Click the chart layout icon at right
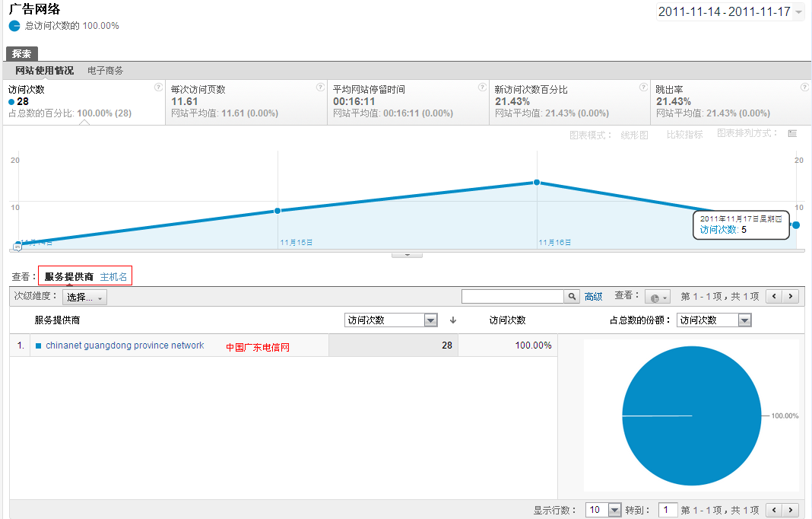812x519 pixels. (792, 134)
